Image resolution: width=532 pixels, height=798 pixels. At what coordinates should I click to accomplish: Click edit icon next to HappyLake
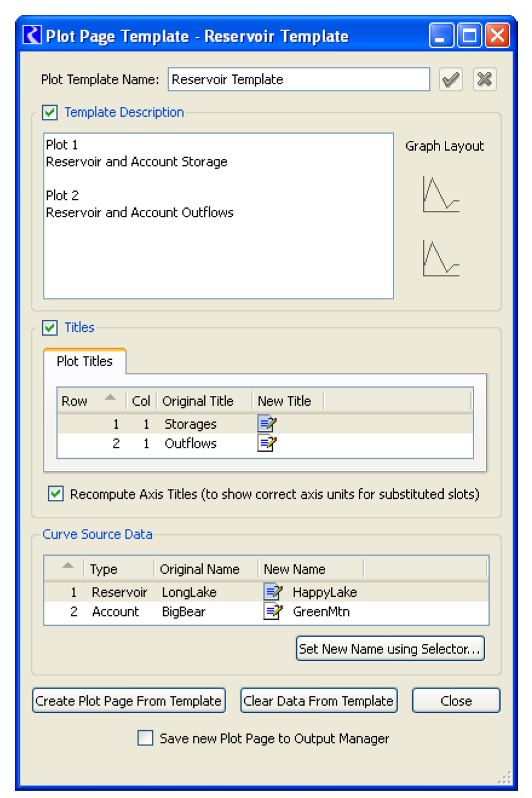273,592
